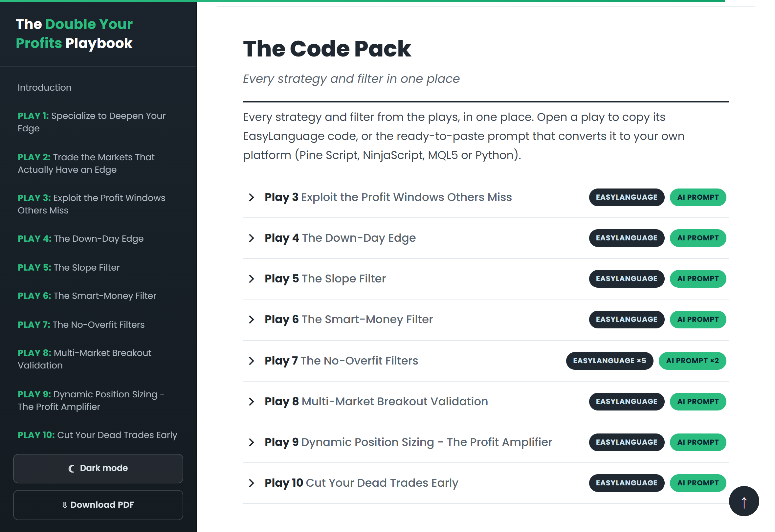Click the EASYLANGUAGE badge for Play 4
The width and height of the screenshot is (775, 532).
pyautogui.click(x=626, y=238)
